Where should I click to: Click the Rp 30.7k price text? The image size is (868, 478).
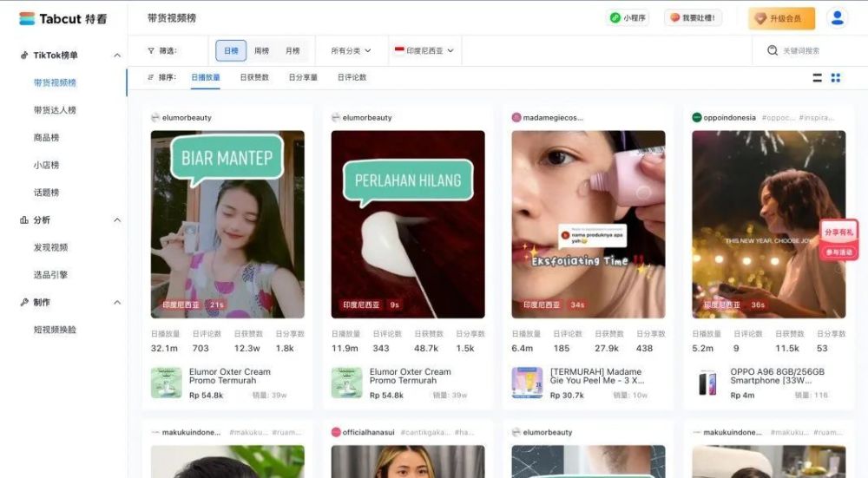[567, 395]
